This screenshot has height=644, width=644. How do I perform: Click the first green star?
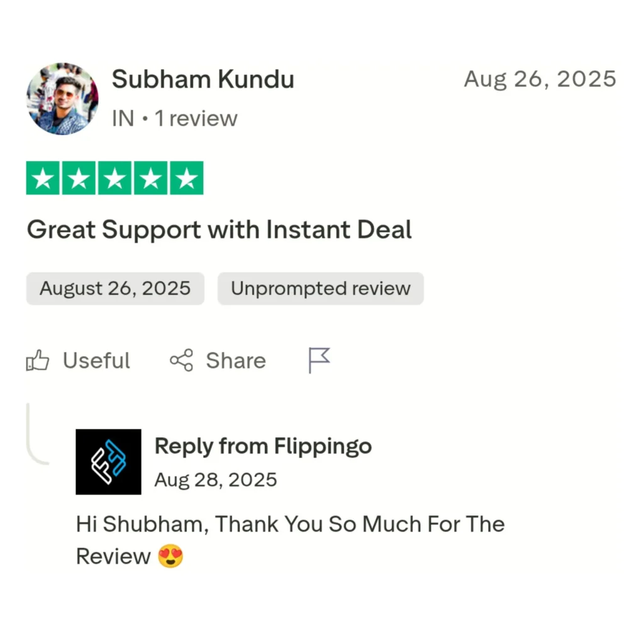click(43, 179)
